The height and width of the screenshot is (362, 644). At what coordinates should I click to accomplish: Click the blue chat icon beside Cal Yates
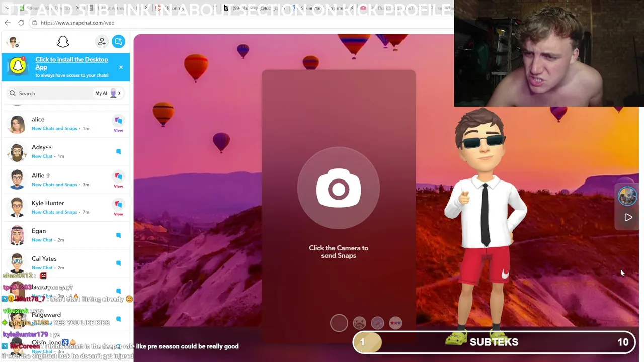coord(118,263)
